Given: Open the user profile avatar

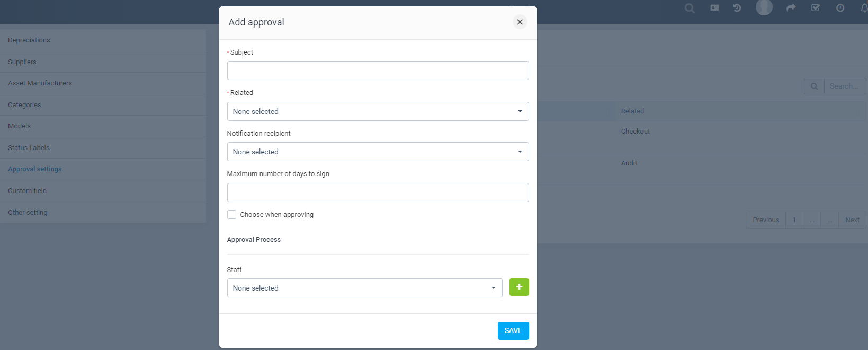Looking at the screenshot, I should [x=764, y=7].
